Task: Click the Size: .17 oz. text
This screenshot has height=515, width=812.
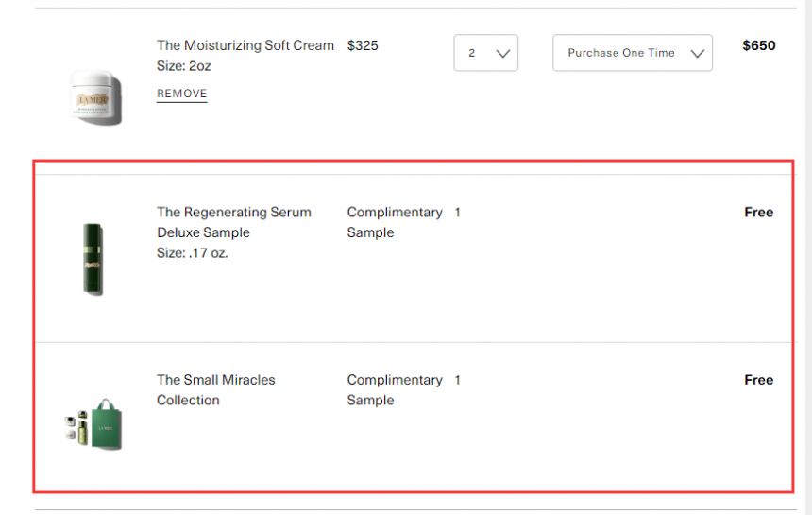Action: pyautogui.click(x=193, y=253)
